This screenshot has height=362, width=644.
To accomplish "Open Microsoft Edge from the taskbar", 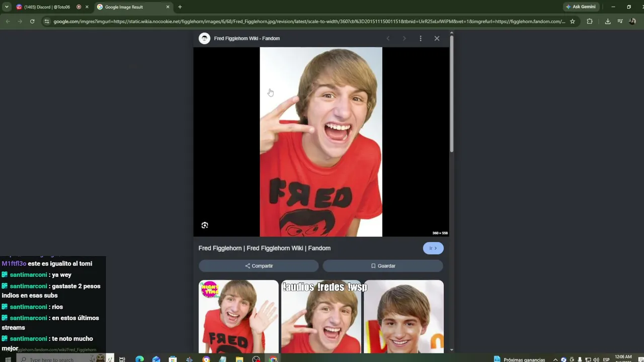I will coord(139,359).
